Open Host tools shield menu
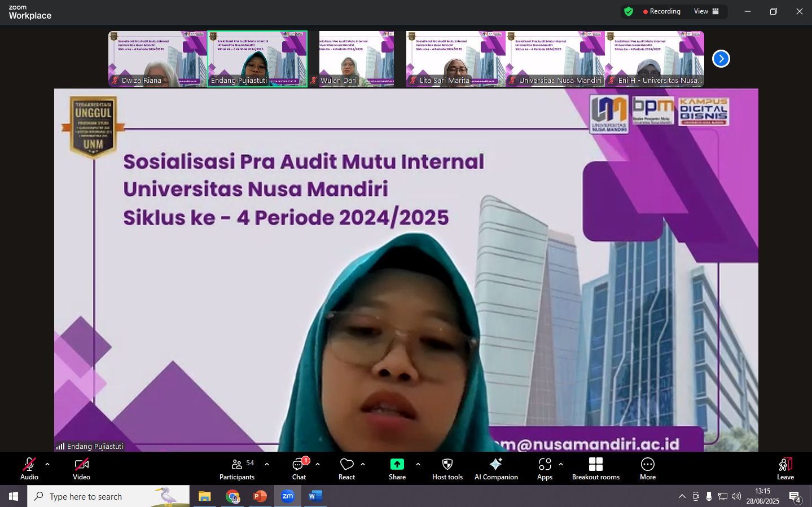 [447, 469]
